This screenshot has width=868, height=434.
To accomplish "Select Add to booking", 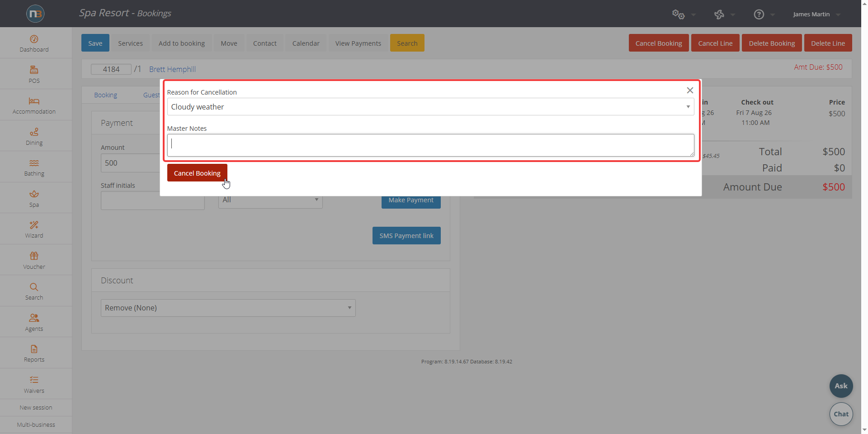I will coord(182,43).
